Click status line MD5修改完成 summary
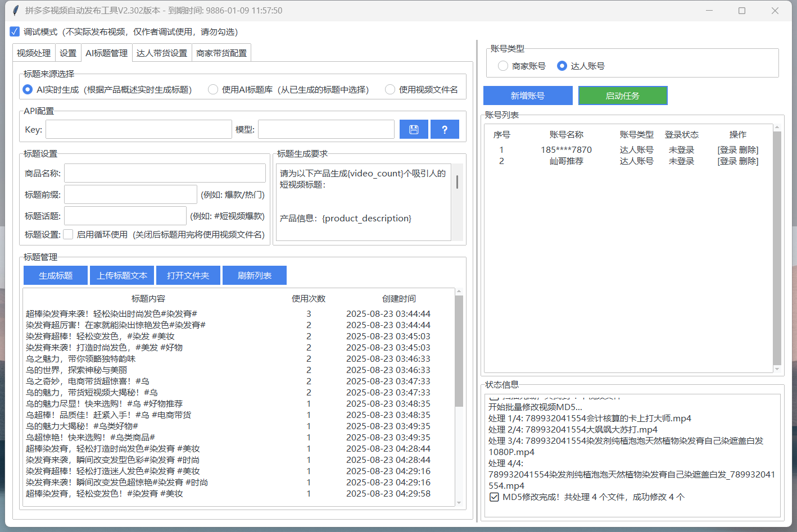This screenshot has height=532, width=797. [587, 497]
